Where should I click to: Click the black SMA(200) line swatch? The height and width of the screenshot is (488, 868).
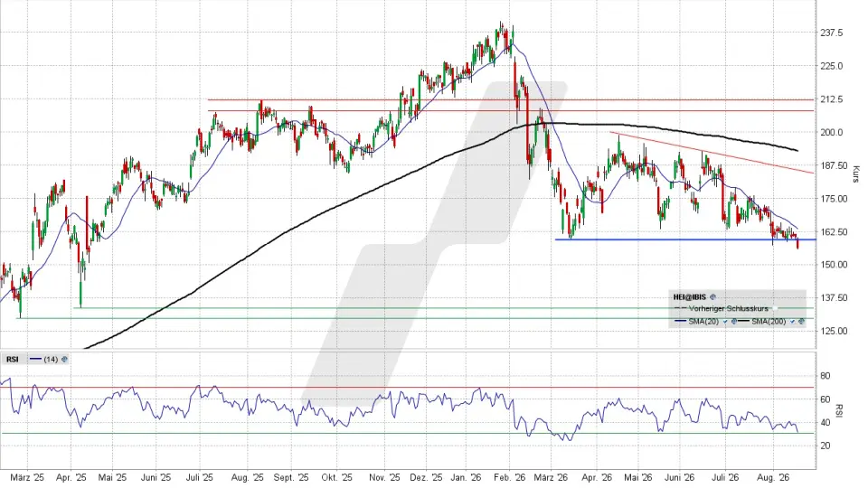point(743,321)
